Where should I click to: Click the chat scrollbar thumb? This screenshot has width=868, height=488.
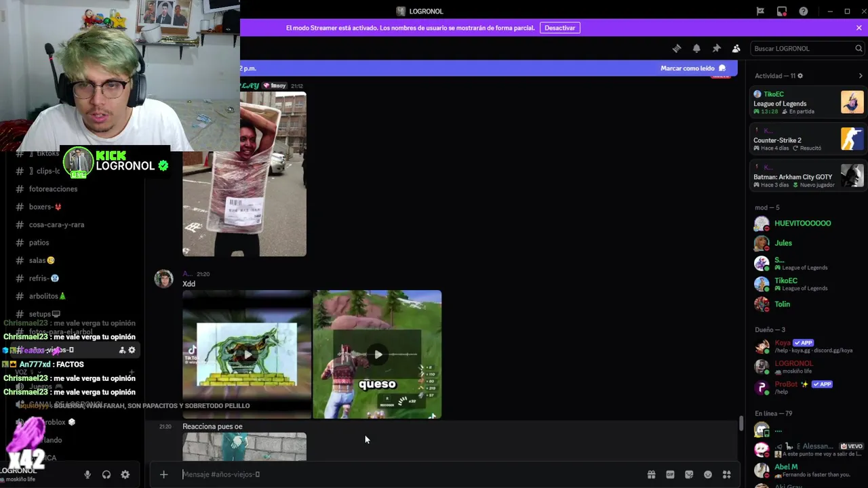741,424
